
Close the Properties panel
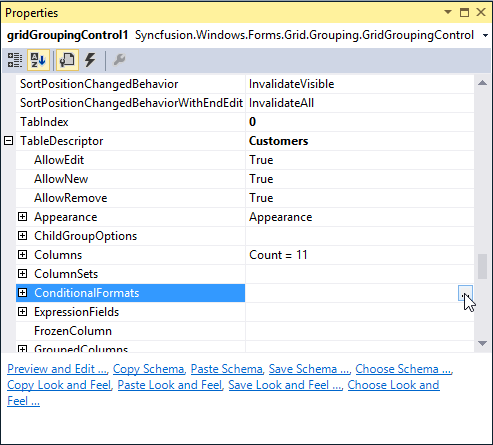(x=481, y=12)
